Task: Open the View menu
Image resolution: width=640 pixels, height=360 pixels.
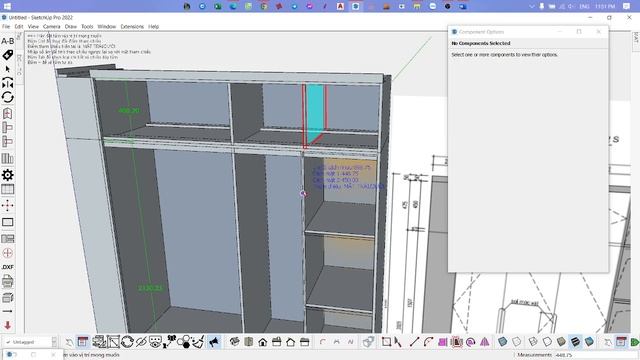Action: tap(33, 27)
